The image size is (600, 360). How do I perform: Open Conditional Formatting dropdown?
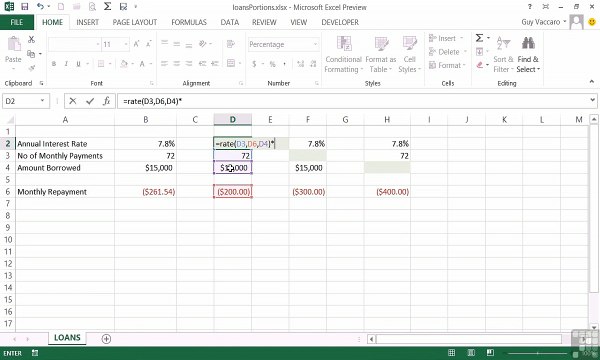point(343,54)
